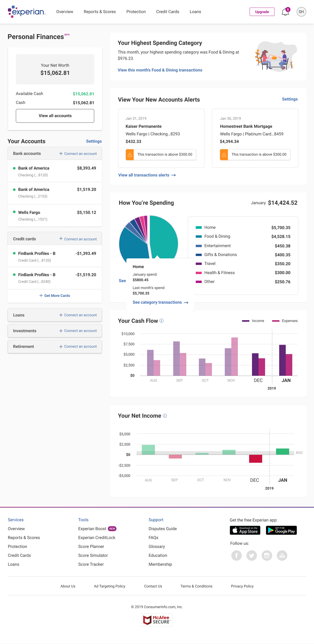Open the Instagram social icon

(267, 555)
